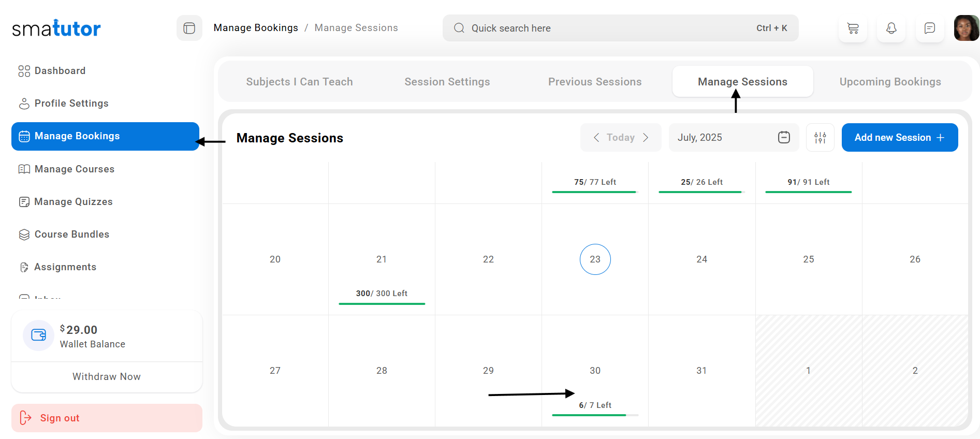Open the July, 2025 month picker

click(725, 137)
